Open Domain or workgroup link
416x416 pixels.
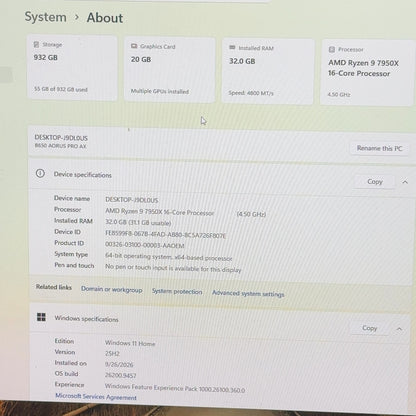click(x=112, y=289)
